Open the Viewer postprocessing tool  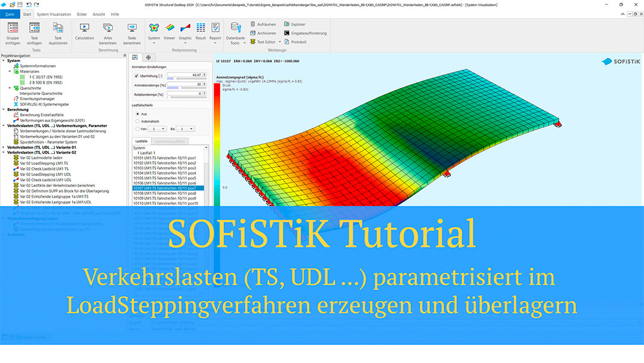pos(169,29)
